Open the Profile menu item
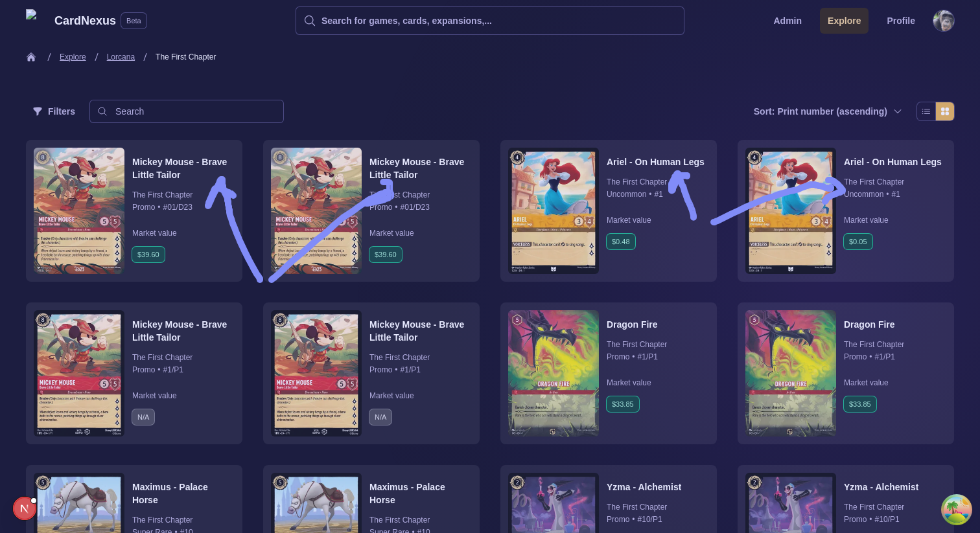The image size is (980, 533). 900,21
